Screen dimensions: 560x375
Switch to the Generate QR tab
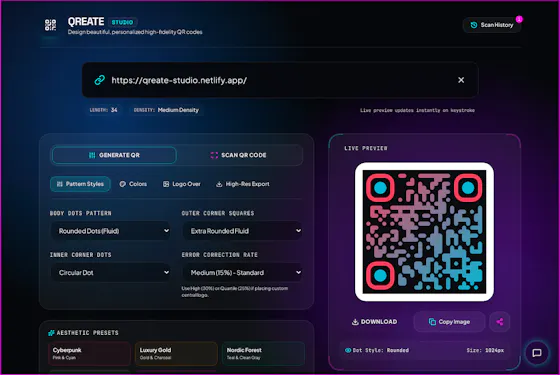(114, 155)
